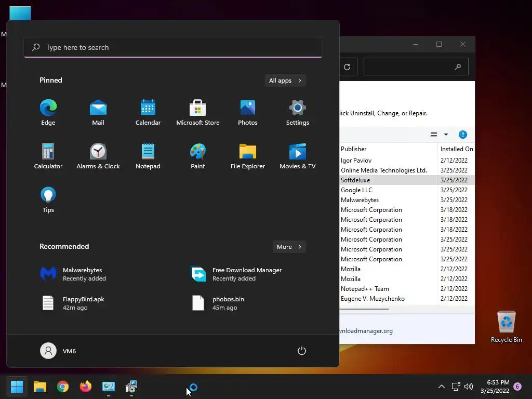Screen dimensions: 532x399
Task: Open the volume control tray icon
Action: [x=469, y=387]
